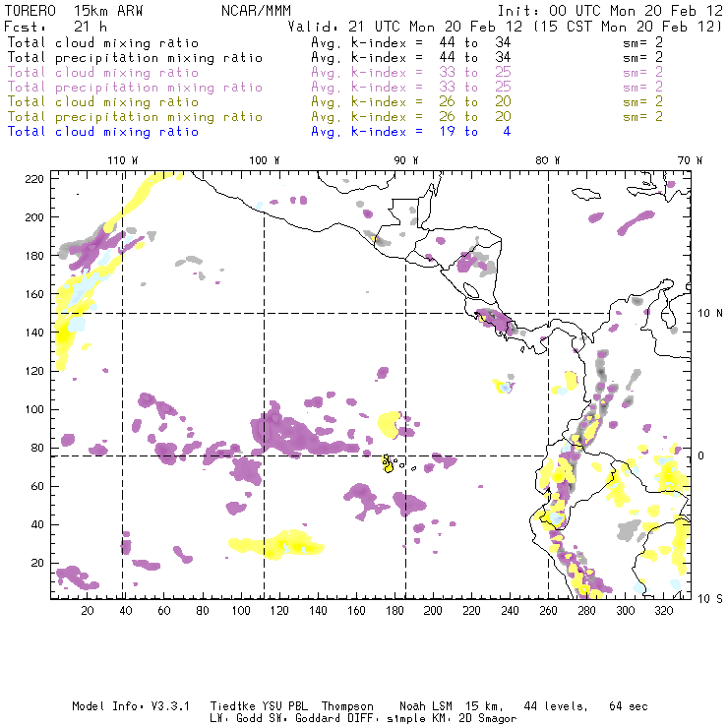728x728 pixels.
Task: Click the "180" tick label on the vertical axis
Action: click(x=34, y=256)
